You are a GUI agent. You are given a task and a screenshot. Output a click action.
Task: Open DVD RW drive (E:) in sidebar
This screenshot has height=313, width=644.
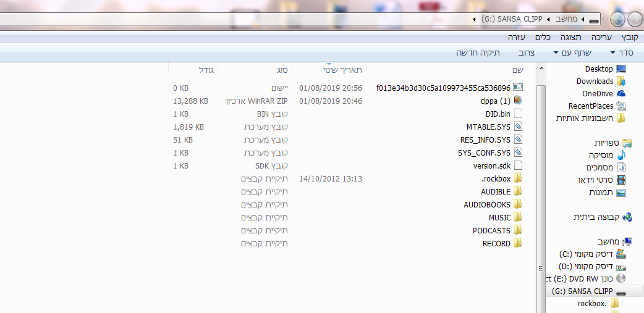586,278
